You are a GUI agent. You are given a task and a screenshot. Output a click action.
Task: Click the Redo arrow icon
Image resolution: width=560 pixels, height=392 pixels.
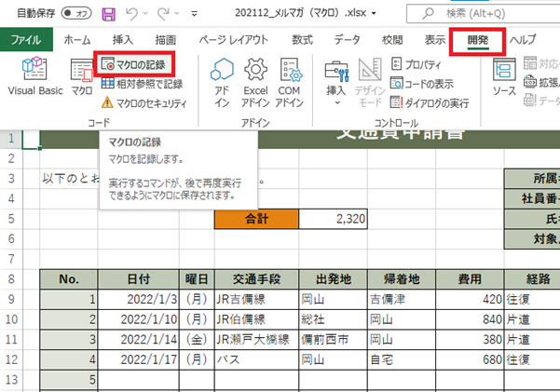click(163, 14)
